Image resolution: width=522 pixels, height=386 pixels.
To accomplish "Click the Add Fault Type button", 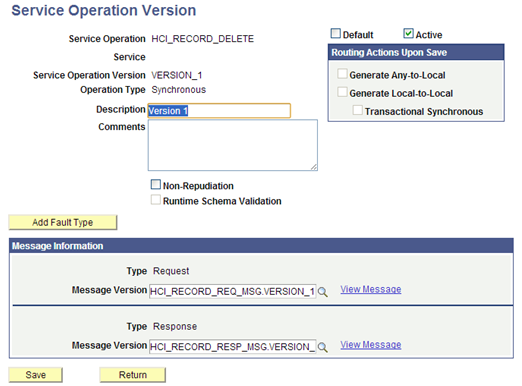I will pyautogui.click(x=63, y=222).
